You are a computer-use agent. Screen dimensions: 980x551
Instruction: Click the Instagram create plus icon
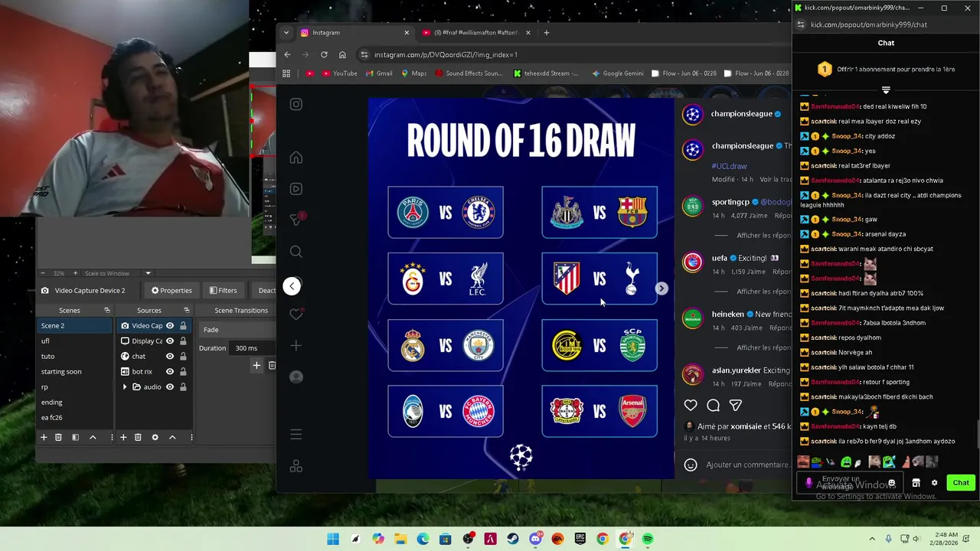coord(296,346)
